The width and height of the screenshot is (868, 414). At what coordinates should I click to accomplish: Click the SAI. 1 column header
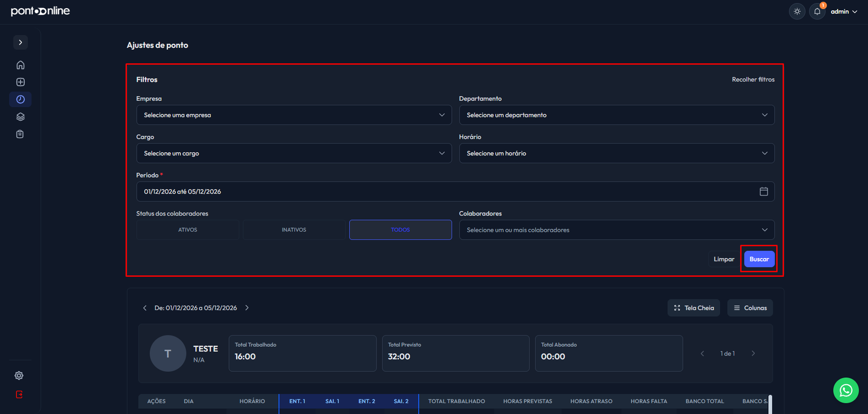tap(332, 402)
